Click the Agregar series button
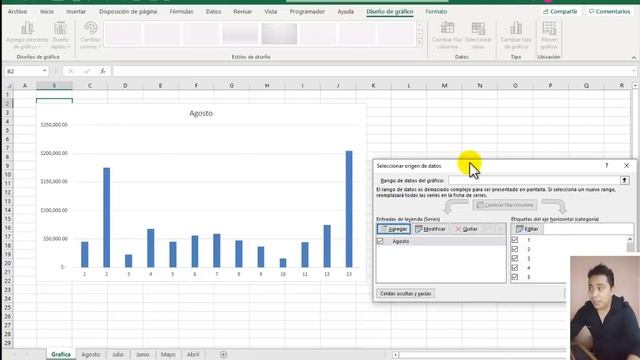The width and height of the screenshot is (640, 360). coord(394,229)
